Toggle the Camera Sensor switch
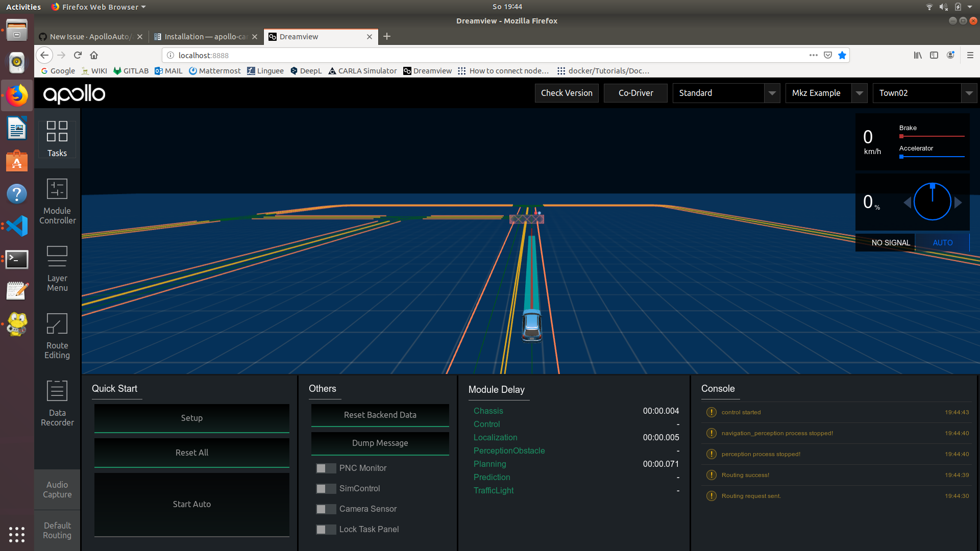This screenshot has height=551, width=980. point(326,509)
